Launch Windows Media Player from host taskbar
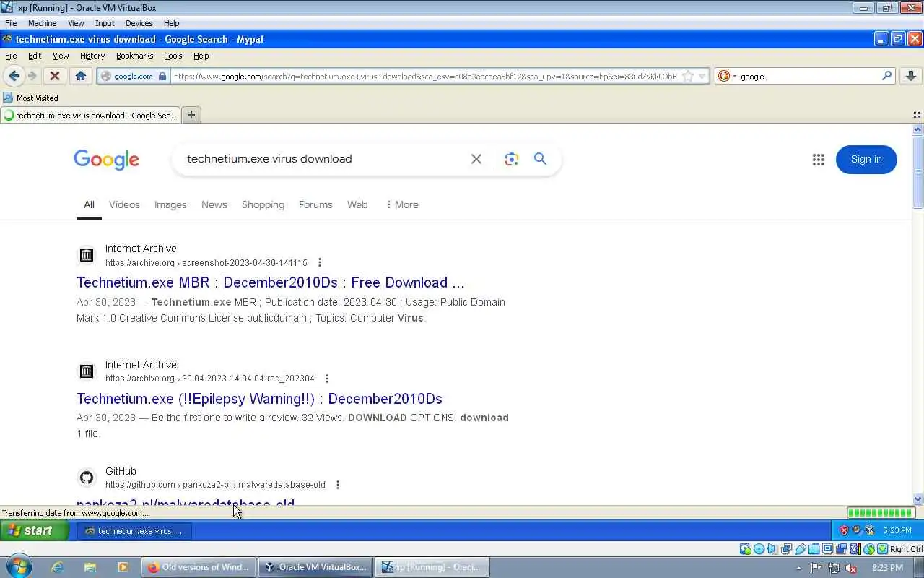Screen dimensions: 924x578 coord(123,567)
